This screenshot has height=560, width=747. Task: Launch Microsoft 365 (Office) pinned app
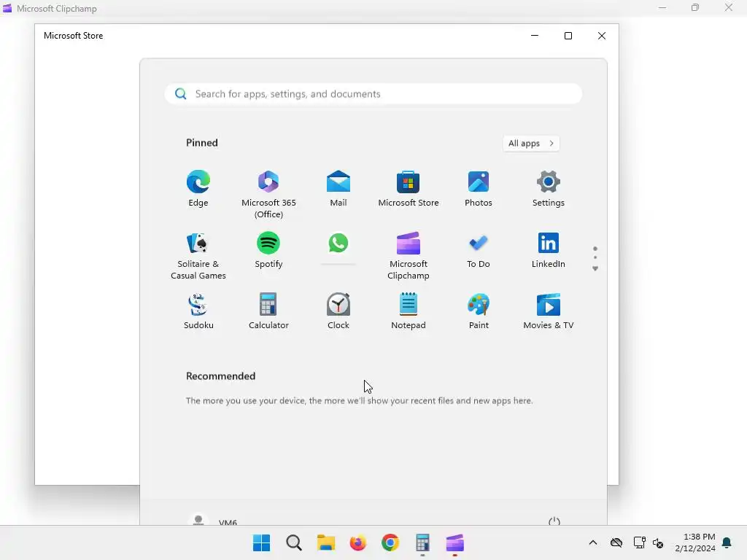268,194
